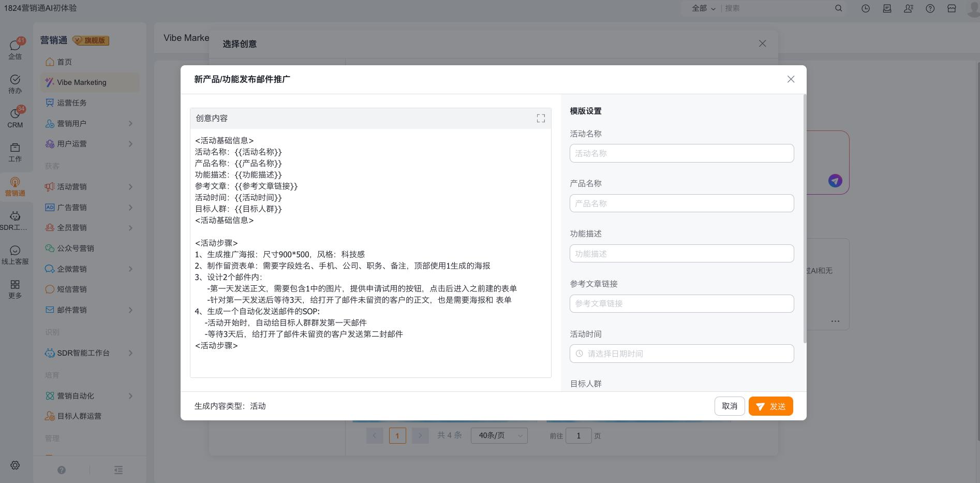
Task: Expand the 活动营销 submenu
Action: 130,187
